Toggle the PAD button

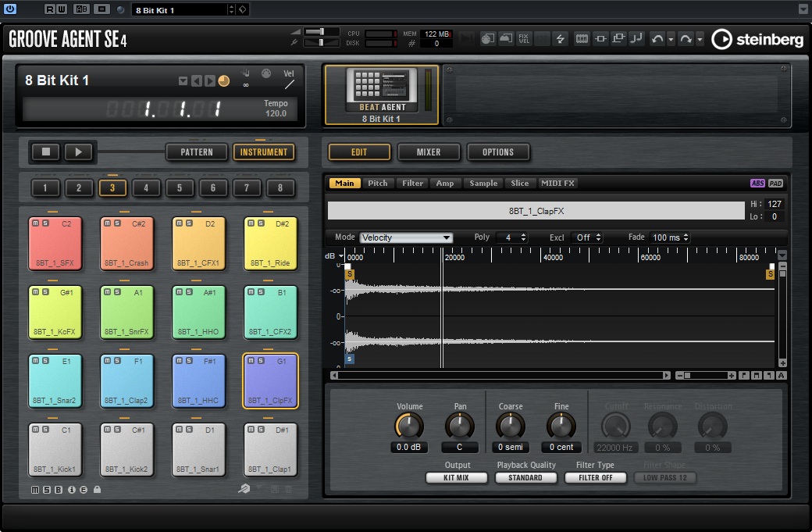pyautogui.click(x=775, y=183)
